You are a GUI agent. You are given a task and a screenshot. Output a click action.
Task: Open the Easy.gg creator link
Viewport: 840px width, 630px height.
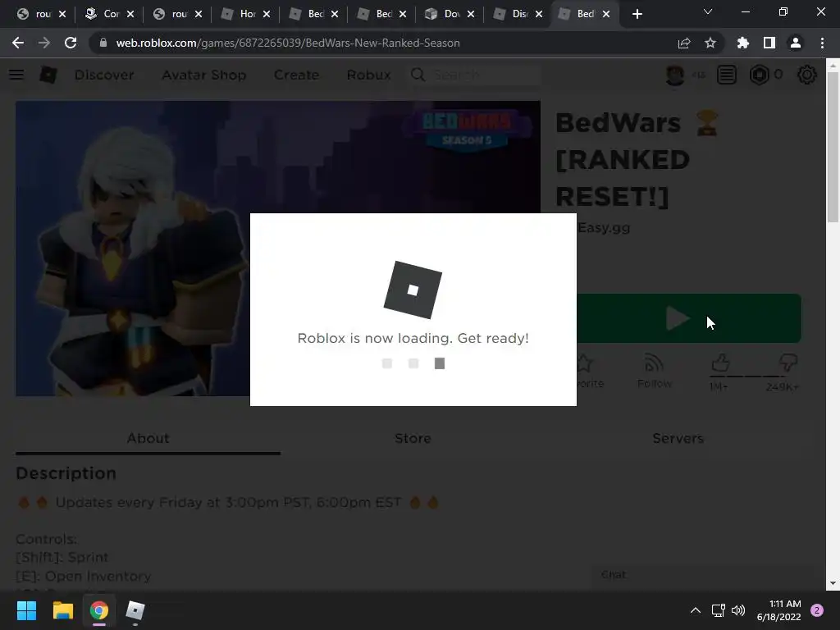click(604, 228)
